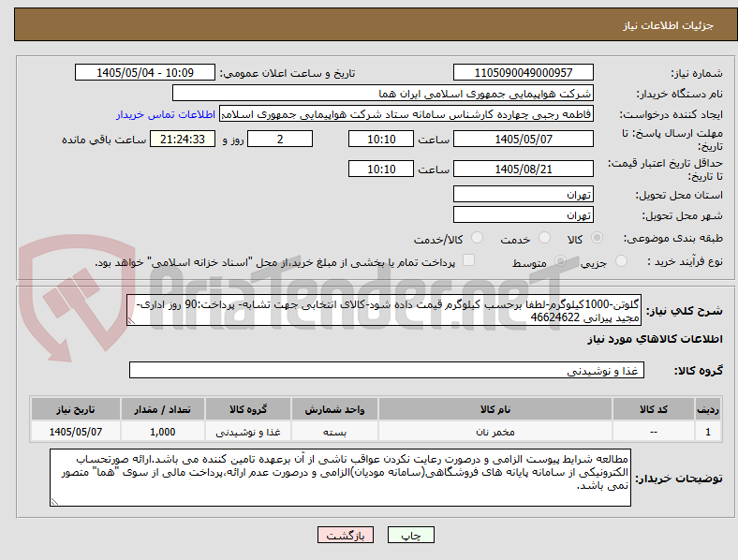This screenshot has height=560, width=738.
Task: Click the تعداد / مقدار column header
Action: pyautogui.click(x=162, y=409)
